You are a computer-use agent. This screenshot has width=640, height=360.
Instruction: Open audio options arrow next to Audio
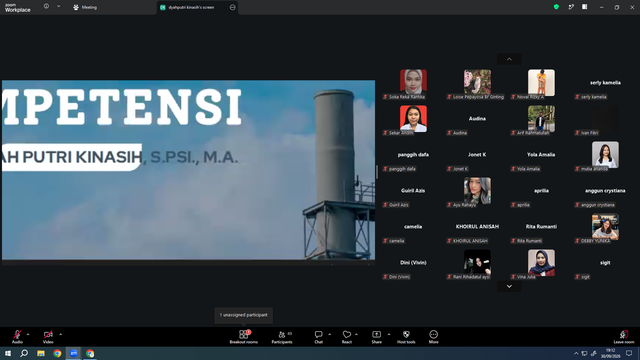pyautogui.click(x=28, y=334)
